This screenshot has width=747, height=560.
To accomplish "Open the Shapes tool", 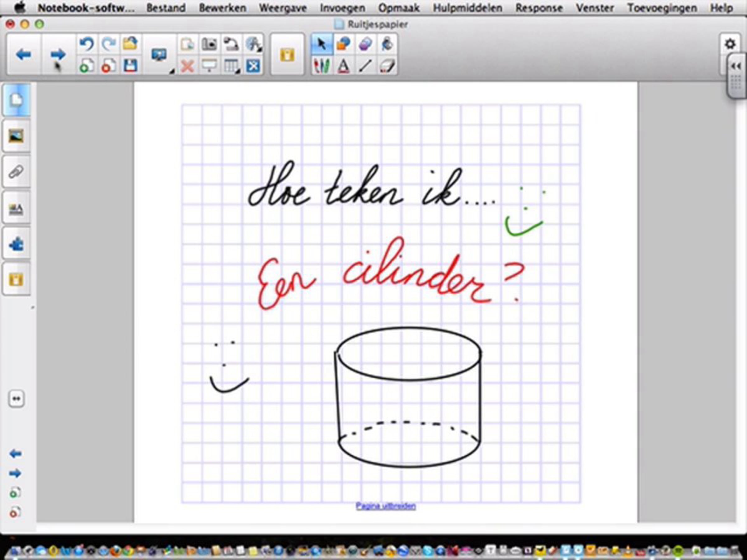I will click(x=343, y=44).
